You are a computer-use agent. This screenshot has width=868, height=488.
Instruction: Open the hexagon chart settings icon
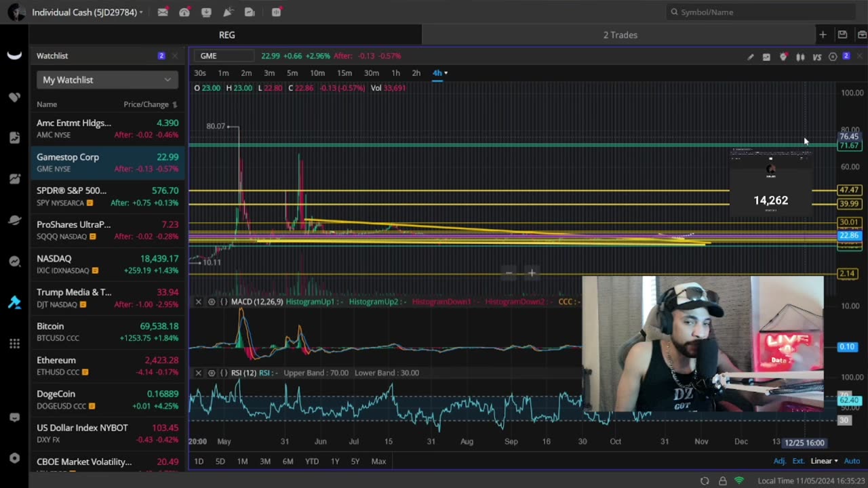[833, 57]
